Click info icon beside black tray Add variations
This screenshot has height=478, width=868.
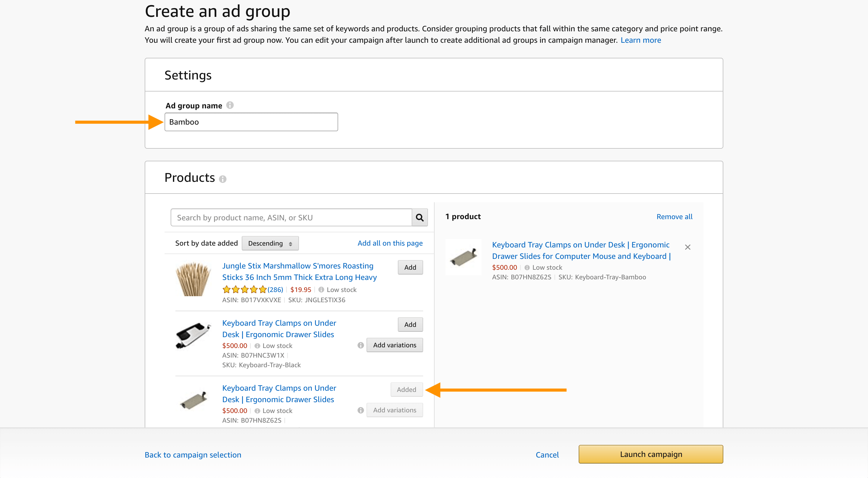click(x=360, y=345)
